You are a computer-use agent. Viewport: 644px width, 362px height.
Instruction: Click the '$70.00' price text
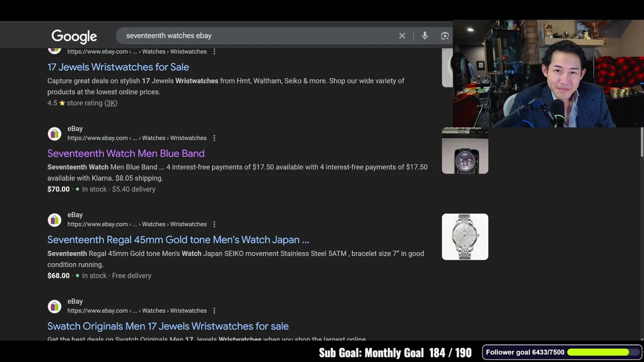[58, 190]
